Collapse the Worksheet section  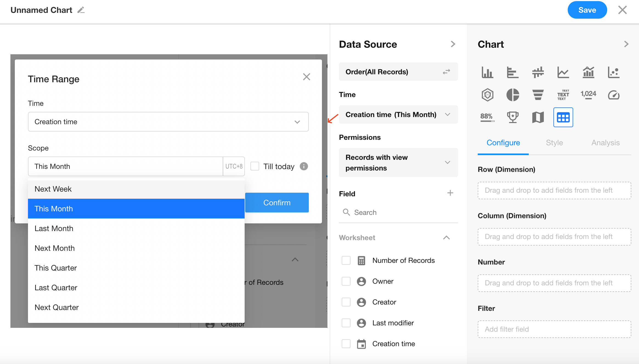click(x=446, y=238)
